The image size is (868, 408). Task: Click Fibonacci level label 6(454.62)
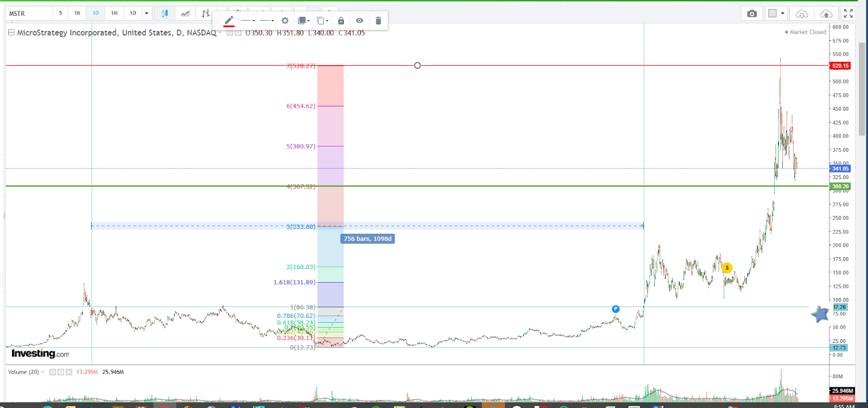301,106
